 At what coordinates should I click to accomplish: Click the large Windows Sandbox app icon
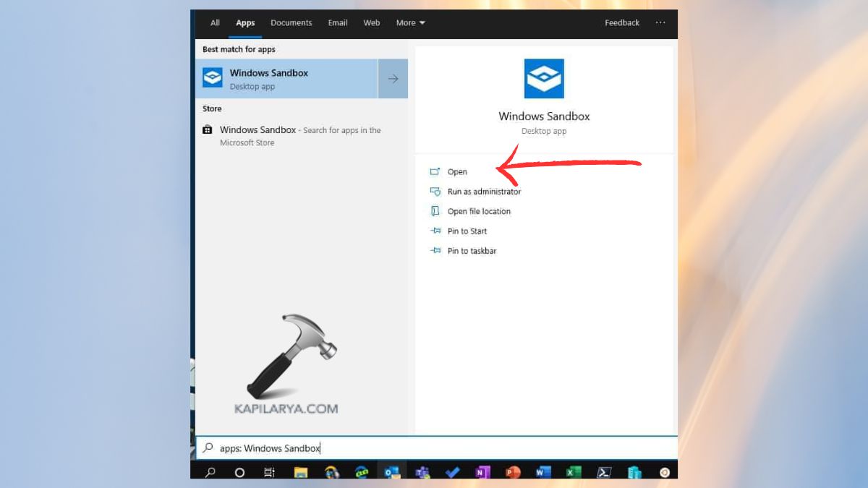(543, 79)
